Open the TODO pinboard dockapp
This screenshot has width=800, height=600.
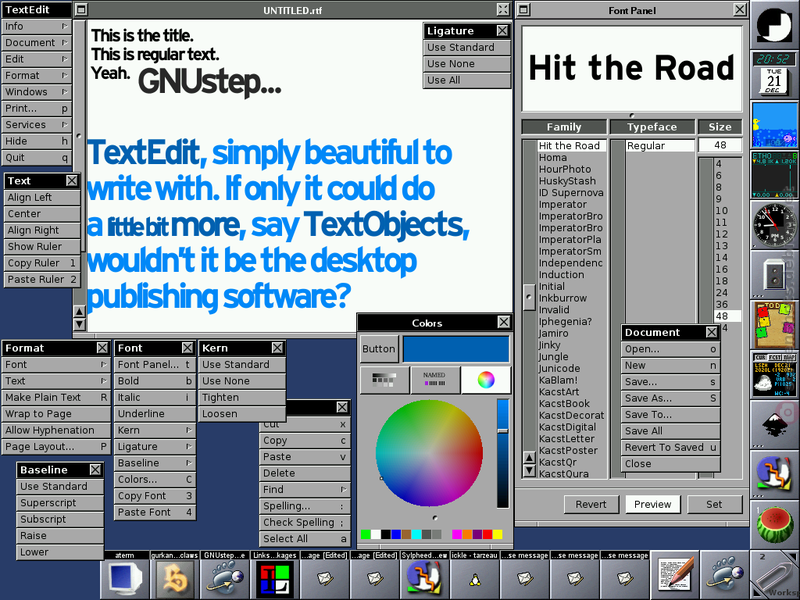click(x=774, y=324)
